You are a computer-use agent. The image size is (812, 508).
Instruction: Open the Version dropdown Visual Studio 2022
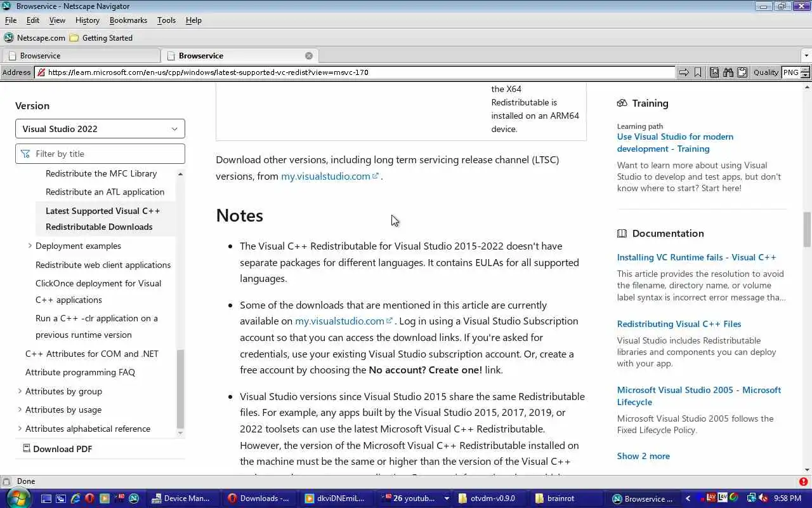(100, 129)
